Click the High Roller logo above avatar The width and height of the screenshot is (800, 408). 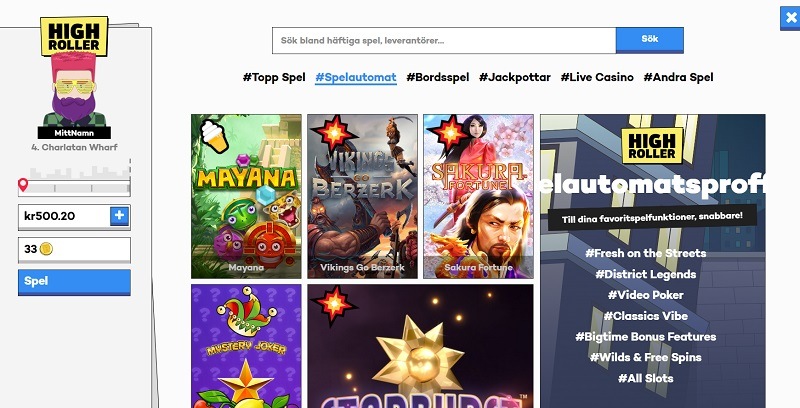[x=74, y=36]
